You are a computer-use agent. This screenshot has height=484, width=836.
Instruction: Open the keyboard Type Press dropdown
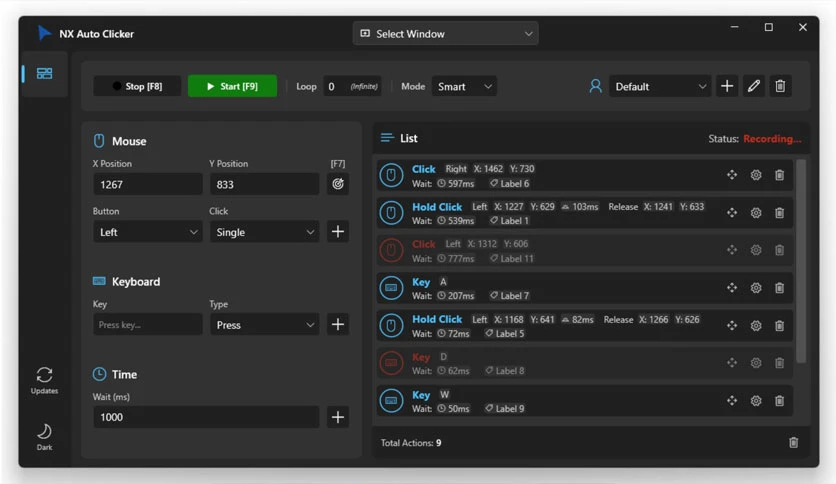pyautogui.click(x=264, y=325)
